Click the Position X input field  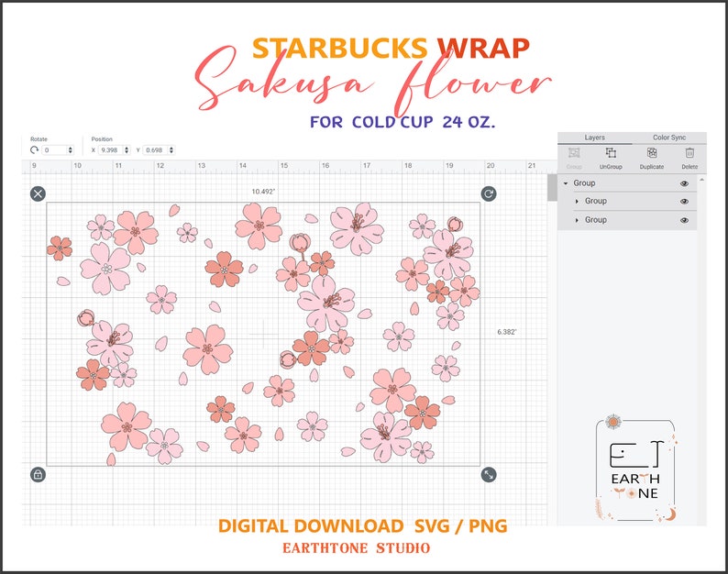(x=111, y=150)
